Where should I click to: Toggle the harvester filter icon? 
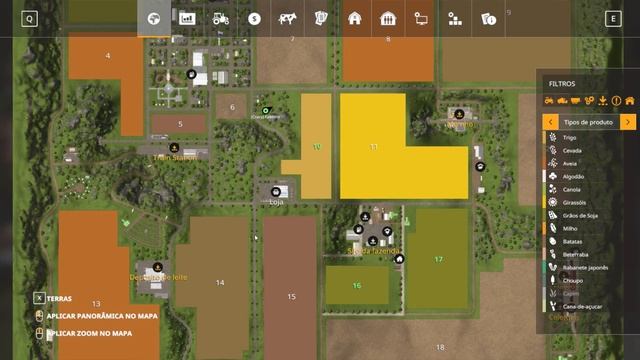coord(562,100)
